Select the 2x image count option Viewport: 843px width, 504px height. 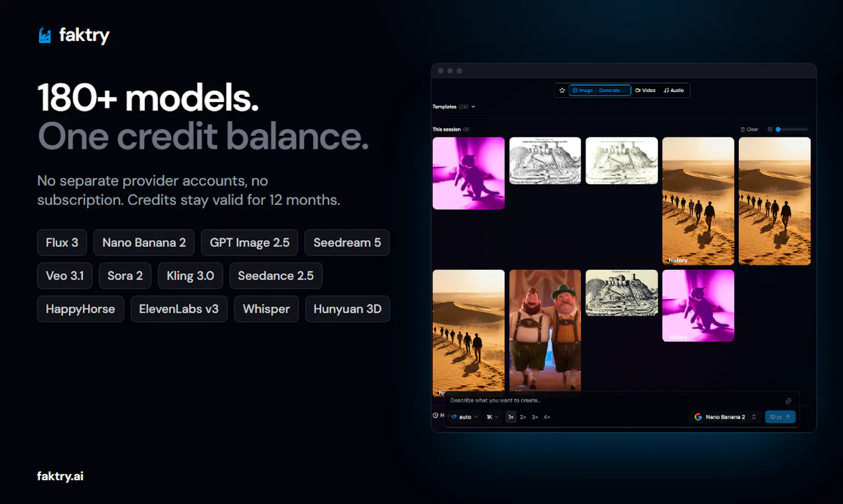[x=523, y=417]
